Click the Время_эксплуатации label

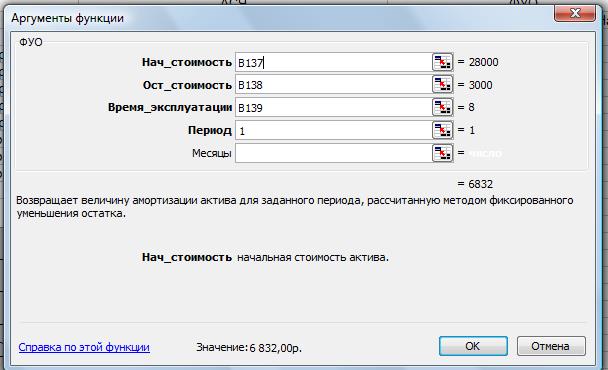point(170,107)
